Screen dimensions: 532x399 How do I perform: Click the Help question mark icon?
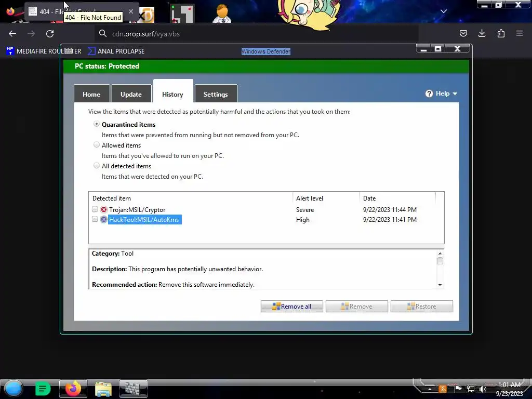point(429,94)
